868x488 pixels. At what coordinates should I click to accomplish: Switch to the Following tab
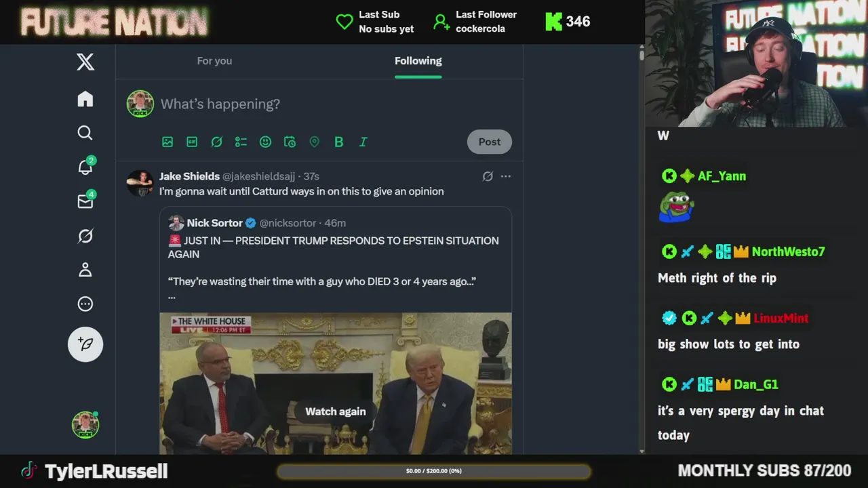(418, 61)
